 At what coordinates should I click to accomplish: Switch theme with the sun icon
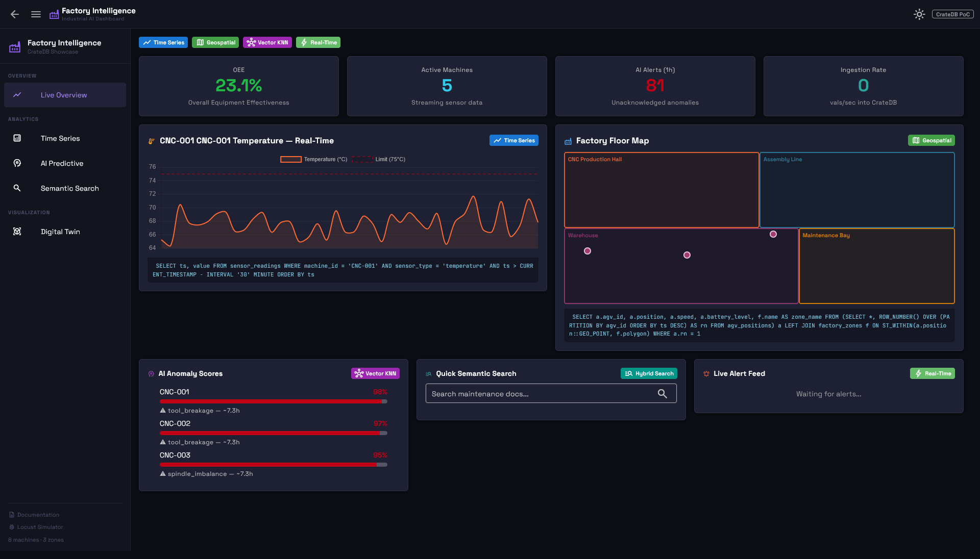919,14
